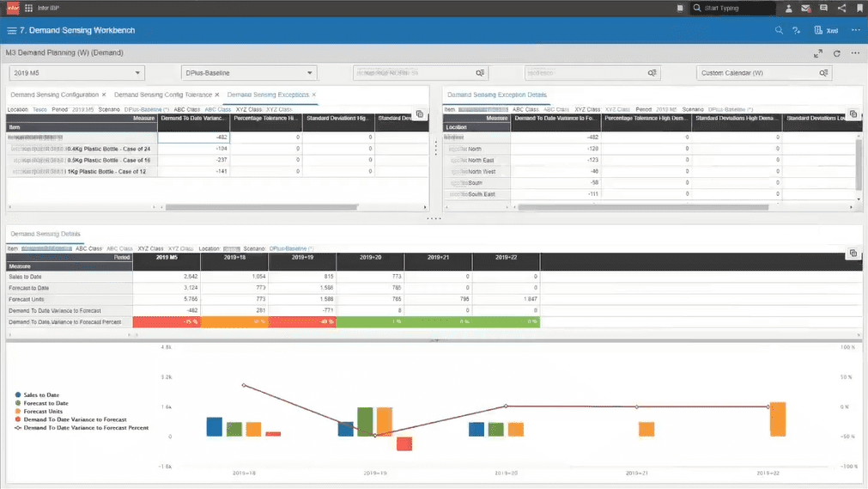Open the hamburger navigation menu
868x489 pixels.
pos(11,30)
